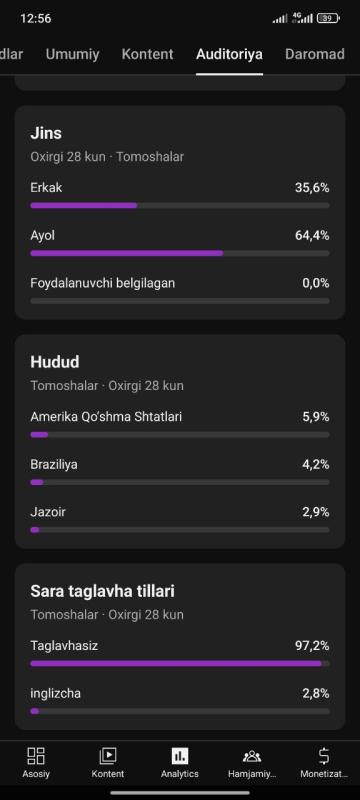
Task: Go to the Daromad tab
Action: tap(315, 54)
